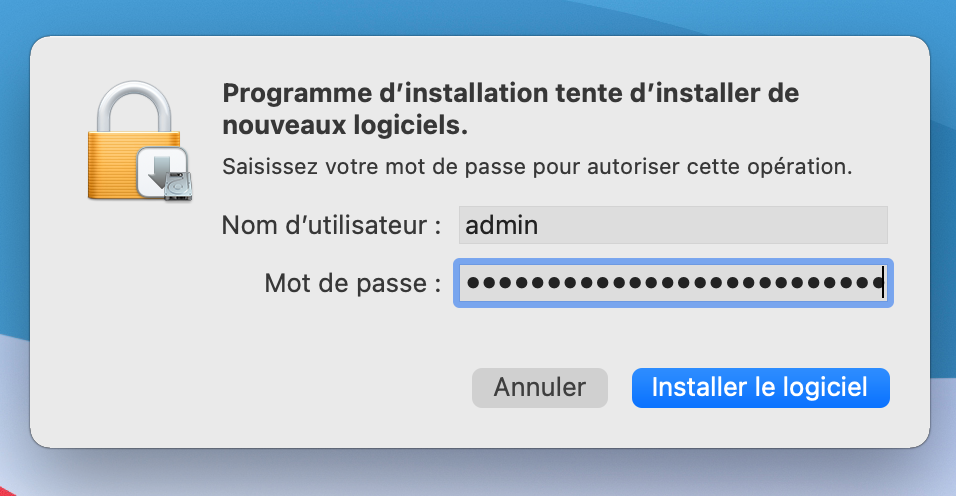Click the bold dialog title text
The height and width of the screenshot is (496, 956).
coord(510,95)
